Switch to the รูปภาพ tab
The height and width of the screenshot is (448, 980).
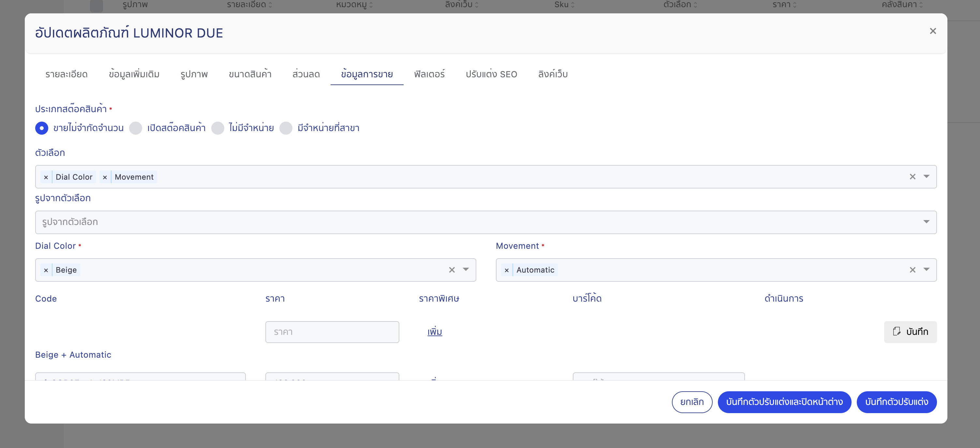pos(194,74)
